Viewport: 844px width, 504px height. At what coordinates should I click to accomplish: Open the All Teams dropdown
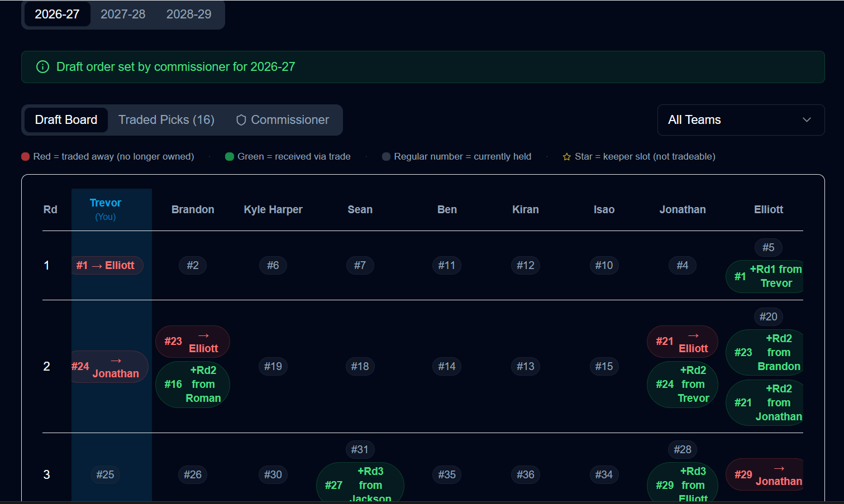[741, 120]
